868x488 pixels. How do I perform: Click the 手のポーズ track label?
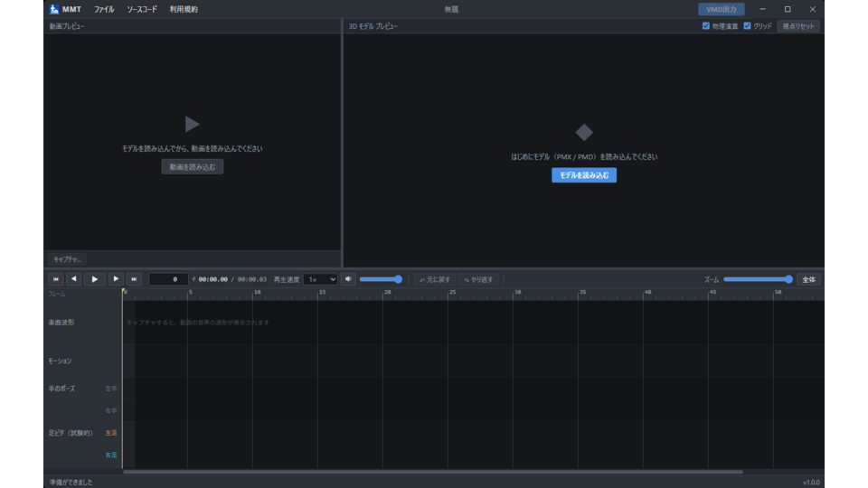point(61,389)
